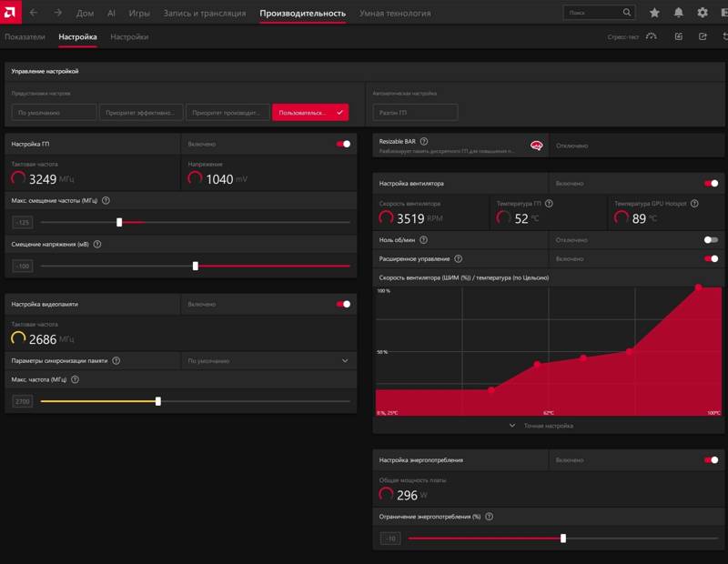Disable Настройка энергопотребления toggle

click(711, 460)
